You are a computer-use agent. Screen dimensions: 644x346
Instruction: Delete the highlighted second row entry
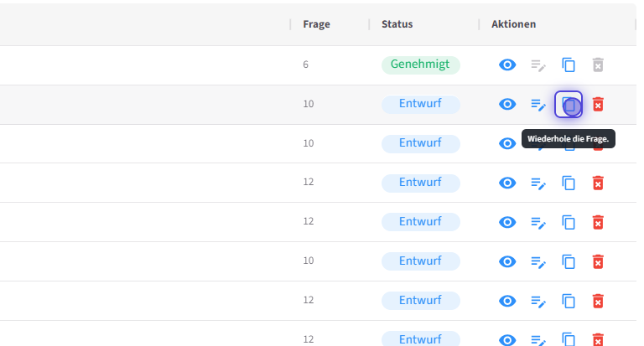tap(598, 105)
